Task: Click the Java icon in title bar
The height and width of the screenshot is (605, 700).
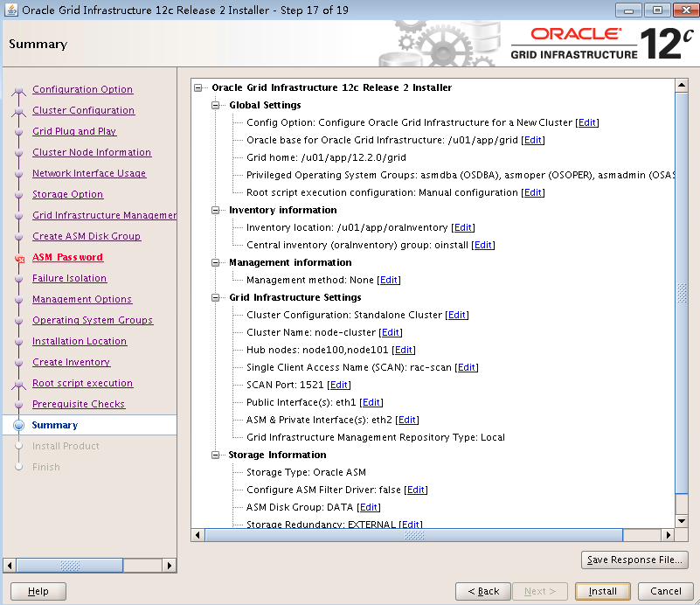Action: coord(10,10)
